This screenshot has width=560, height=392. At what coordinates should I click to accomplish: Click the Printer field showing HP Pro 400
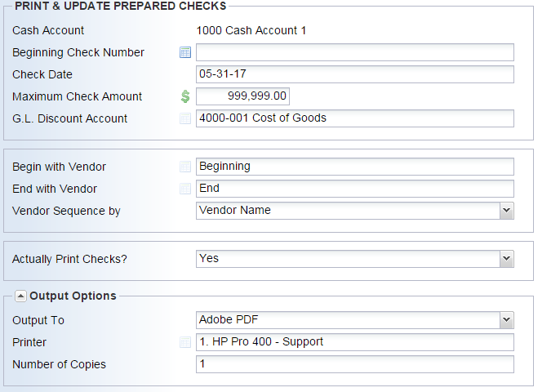point(355,342)
